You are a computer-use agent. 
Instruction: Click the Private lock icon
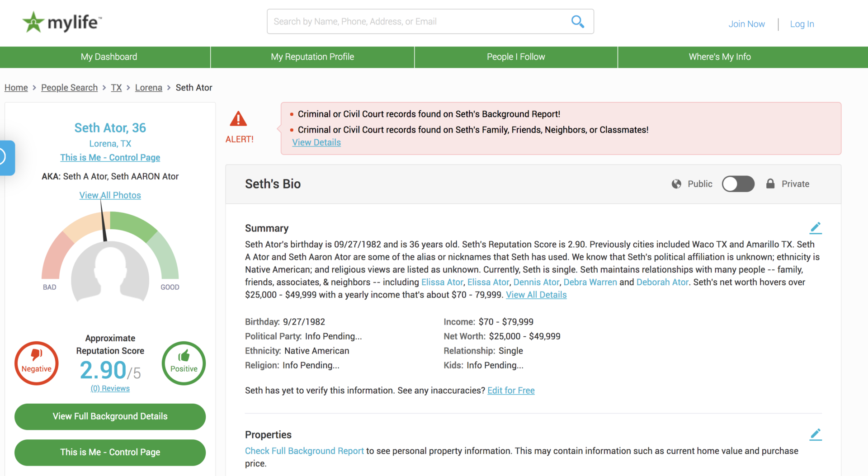pos(770,184)
